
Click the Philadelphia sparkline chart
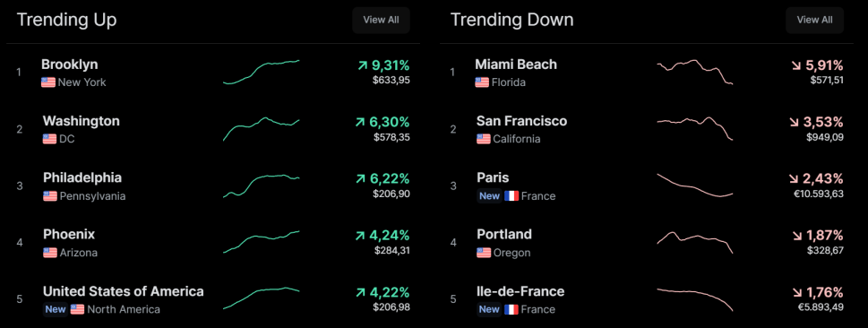(x=262, y=186)
